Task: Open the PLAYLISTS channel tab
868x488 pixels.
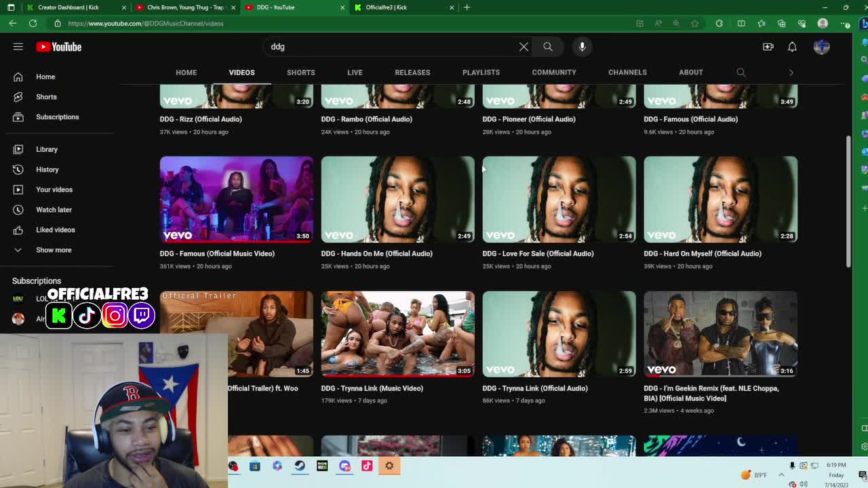Action: pos(481,73)
